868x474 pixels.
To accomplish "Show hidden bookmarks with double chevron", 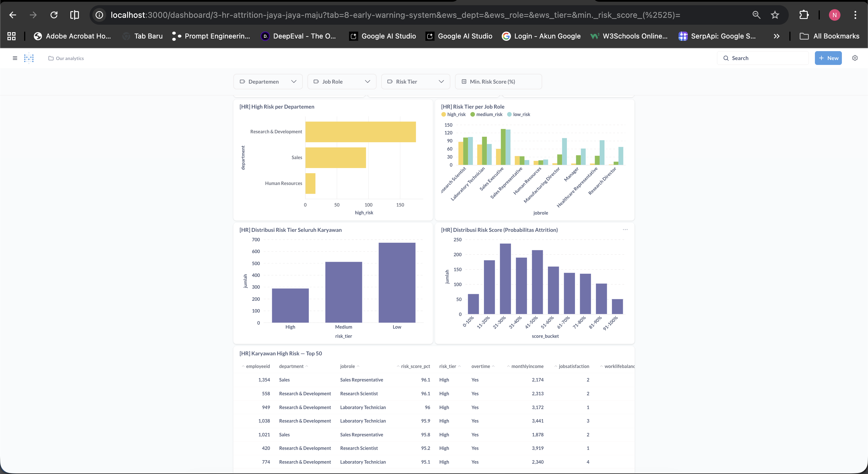I will (776, 36).
